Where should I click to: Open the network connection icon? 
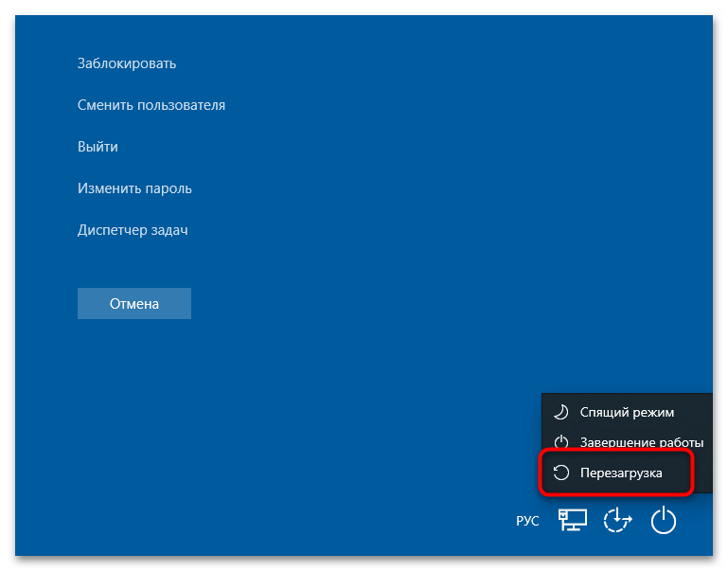coord(573,520)
